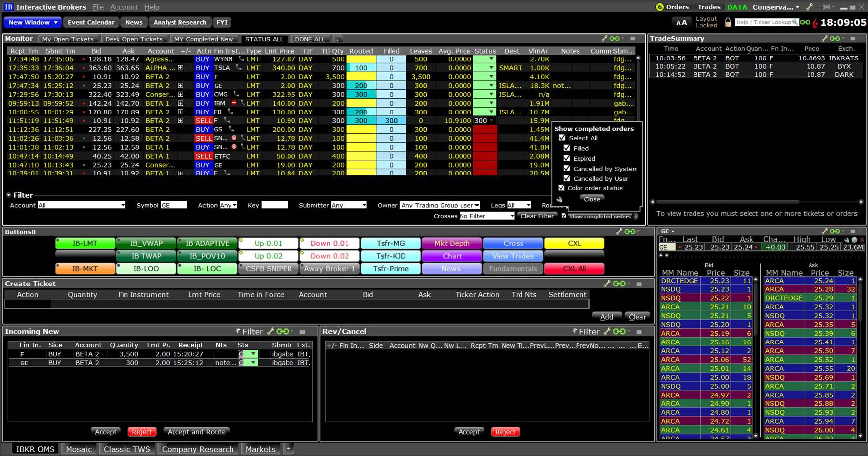The image size is (868, 456).
Task: Click TradeSummary horizontal scrollbar
Action: [x=756, y=202]
